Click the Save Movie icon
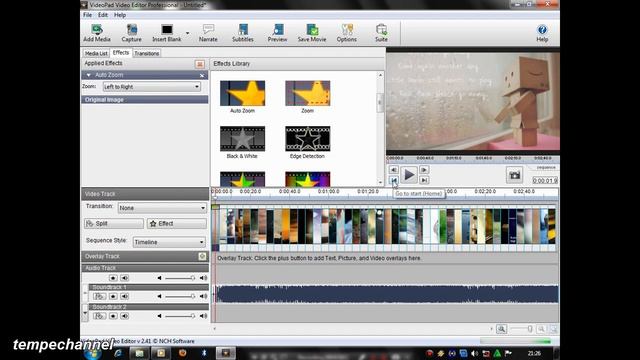The width and height of the screenshot is (640, 360). 312,33
